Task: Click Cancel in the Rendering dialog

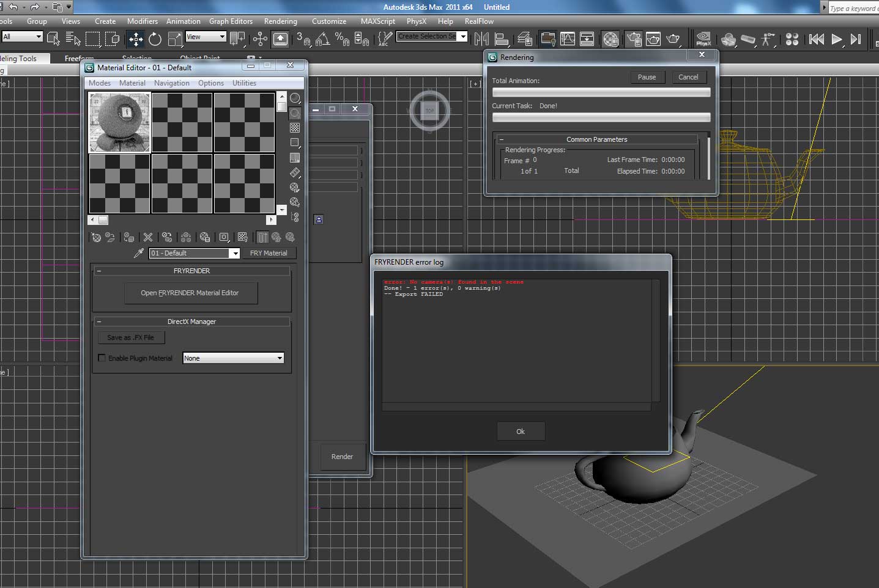Action: 688,77
